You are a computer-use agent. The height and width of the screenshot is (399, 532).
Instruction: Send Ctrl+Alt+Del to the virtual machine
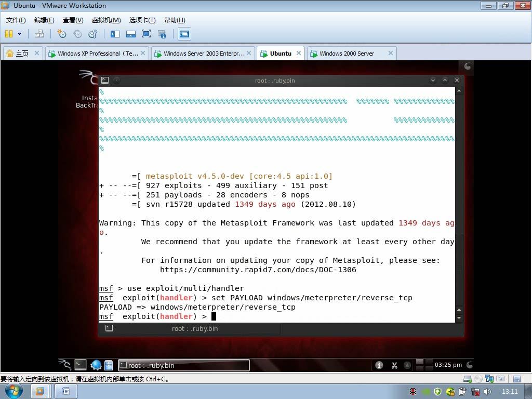point(39,34)
